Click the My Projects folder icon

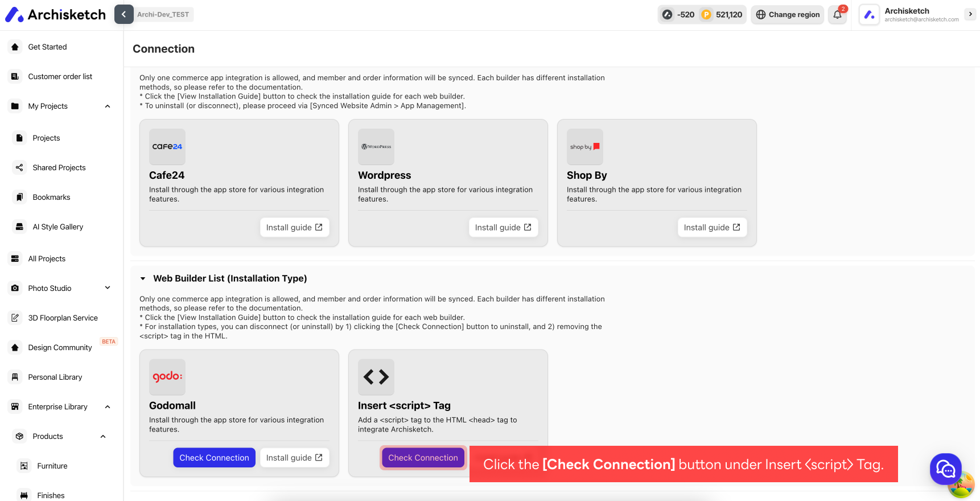15,106
